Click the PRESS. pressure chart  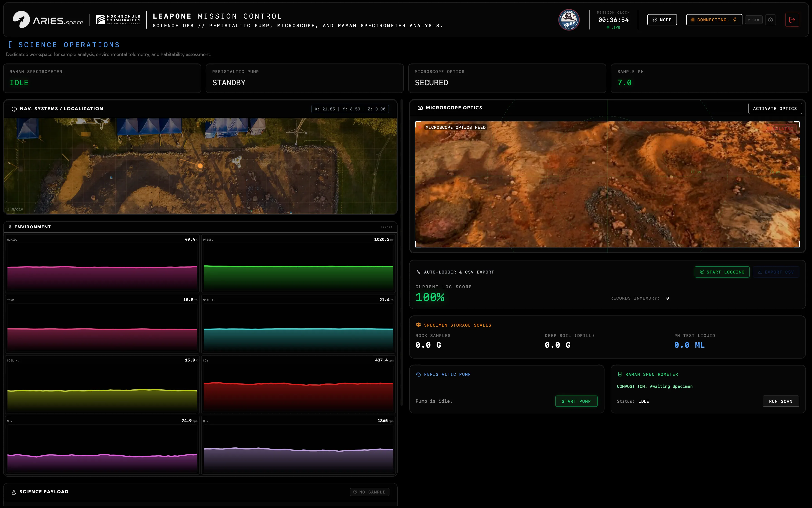click(298, 263)
